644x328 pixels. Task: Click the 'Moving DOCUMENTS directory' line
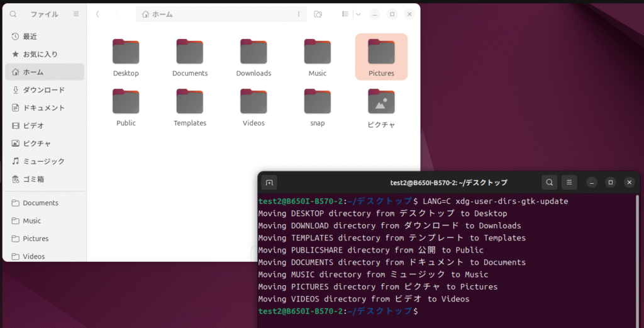click(x=392, y=263)
